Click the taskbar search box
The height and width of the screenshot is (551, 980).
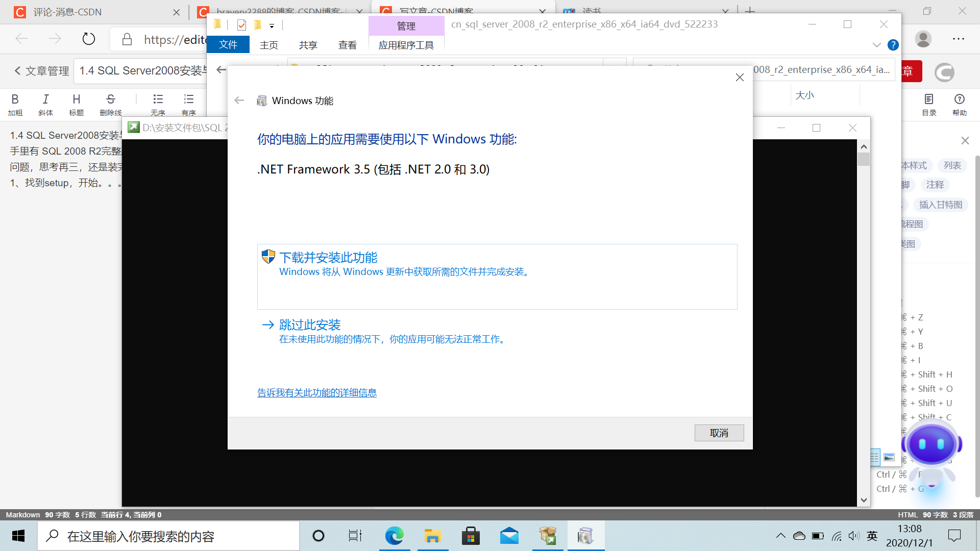[x=168, y=536]
